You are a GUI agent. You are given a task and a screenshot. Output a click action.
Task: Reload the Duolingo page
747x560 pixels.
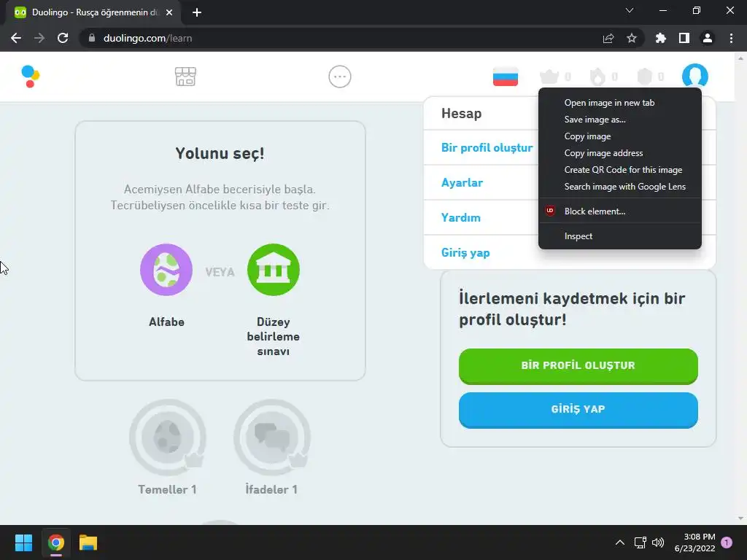click(x=63, y=38)
